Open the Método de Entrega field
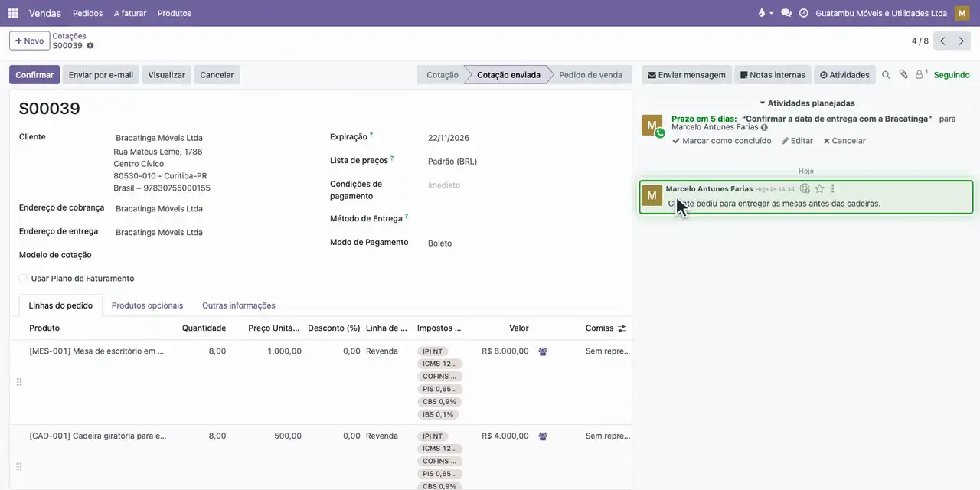980x490 pixels. pyautogui.click(x=524, y=219)
